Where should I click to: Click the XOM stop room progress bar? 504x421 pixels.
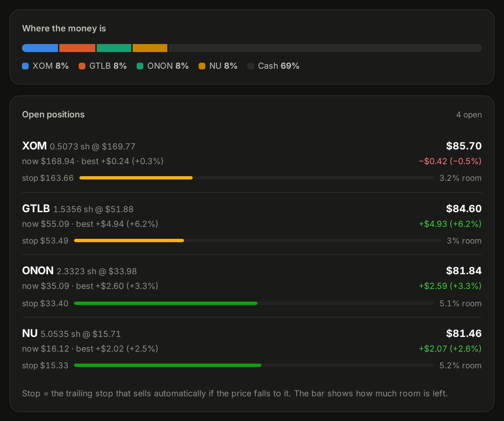257,178
